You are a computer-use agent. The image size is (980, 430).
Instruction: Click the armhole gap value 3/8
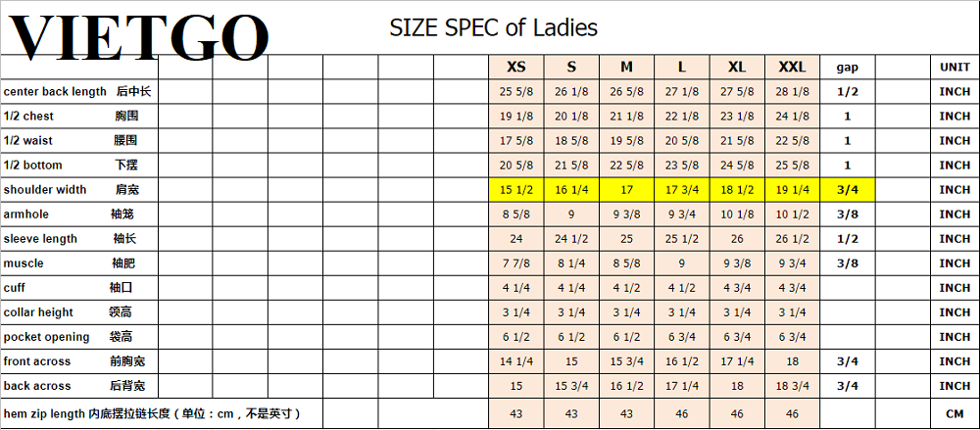coord(847,215)
